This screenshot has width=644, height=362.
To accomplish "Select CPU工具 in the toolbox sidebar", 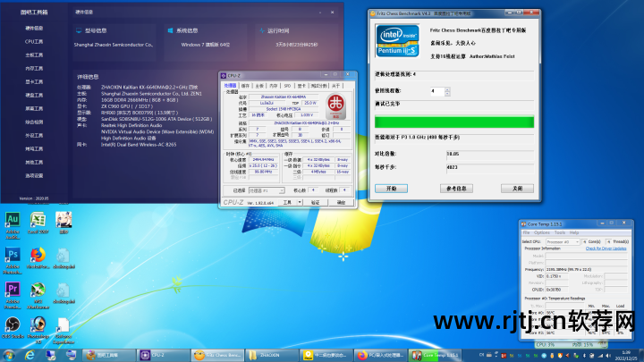I will [x=34, y=41].
